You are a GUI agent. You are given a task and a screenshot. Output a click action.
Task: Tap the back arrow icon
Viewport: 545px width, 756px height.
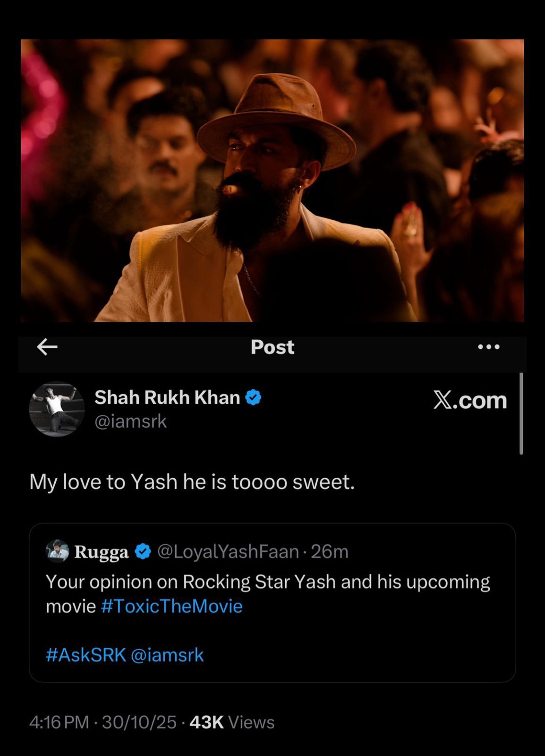coord(47,347)
